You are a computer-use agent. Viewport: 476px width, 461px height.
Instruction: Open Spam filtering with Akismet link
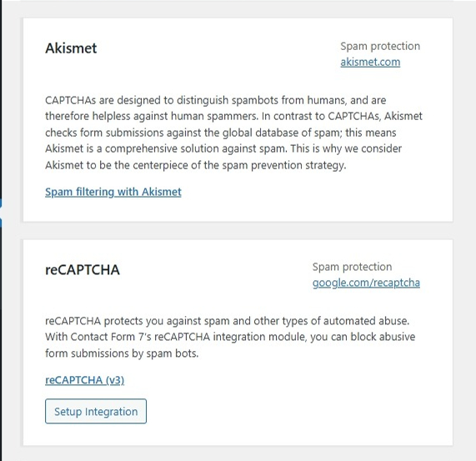(x=113, y=192)
